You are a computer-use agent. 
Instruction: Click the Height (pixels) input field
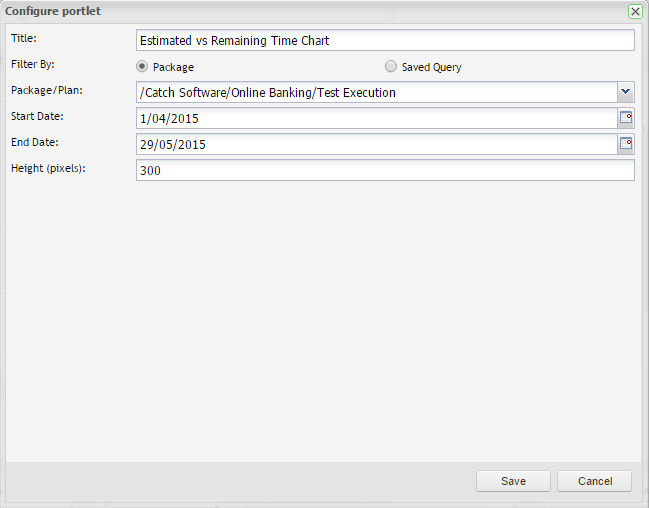(x=385, y=171)
